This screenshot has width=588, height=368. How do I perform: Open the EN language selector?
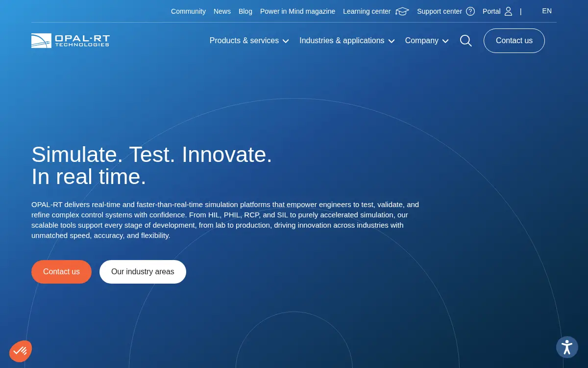click(x=547, y=11)
